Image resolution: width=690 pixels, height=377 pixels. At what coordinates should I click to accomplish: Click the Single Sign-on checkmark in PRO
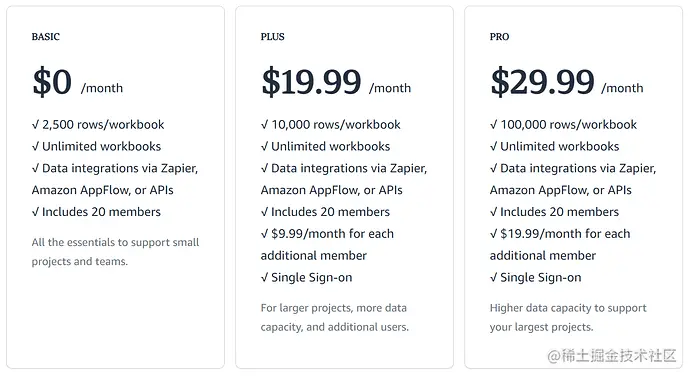tap(494, 278)
